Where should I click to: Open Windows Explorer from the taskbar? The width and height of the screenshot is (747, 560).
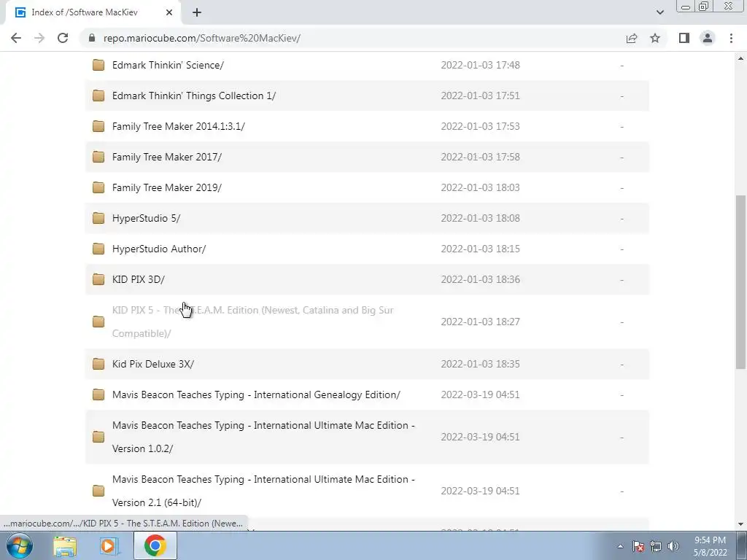click(65, 545)
